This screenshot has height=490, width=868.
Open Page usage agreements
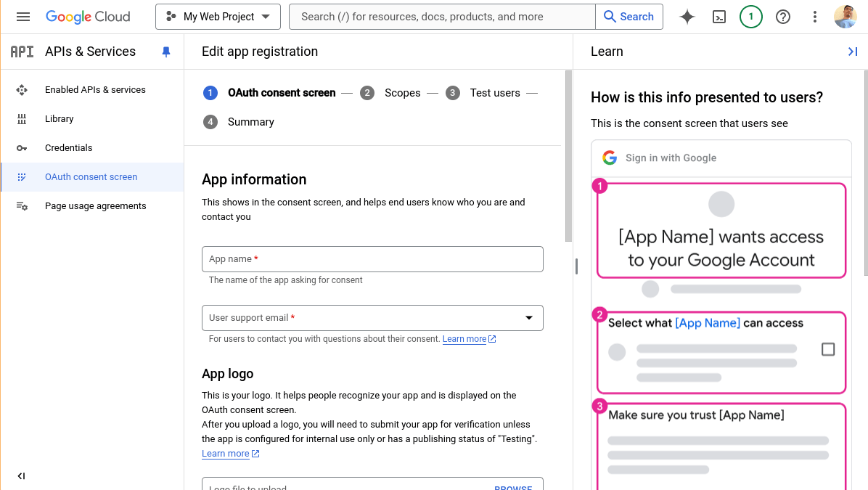(x=96, y=206)
